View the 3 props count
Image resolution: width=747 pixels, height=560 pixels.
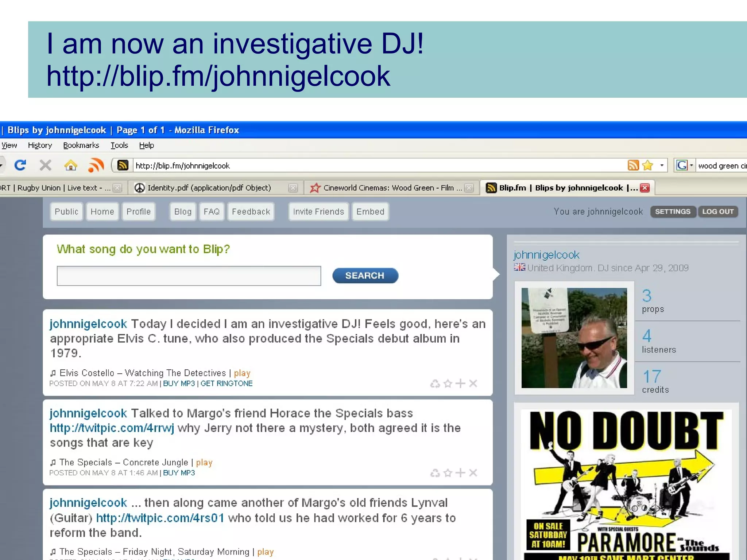(x=653, y=301)
